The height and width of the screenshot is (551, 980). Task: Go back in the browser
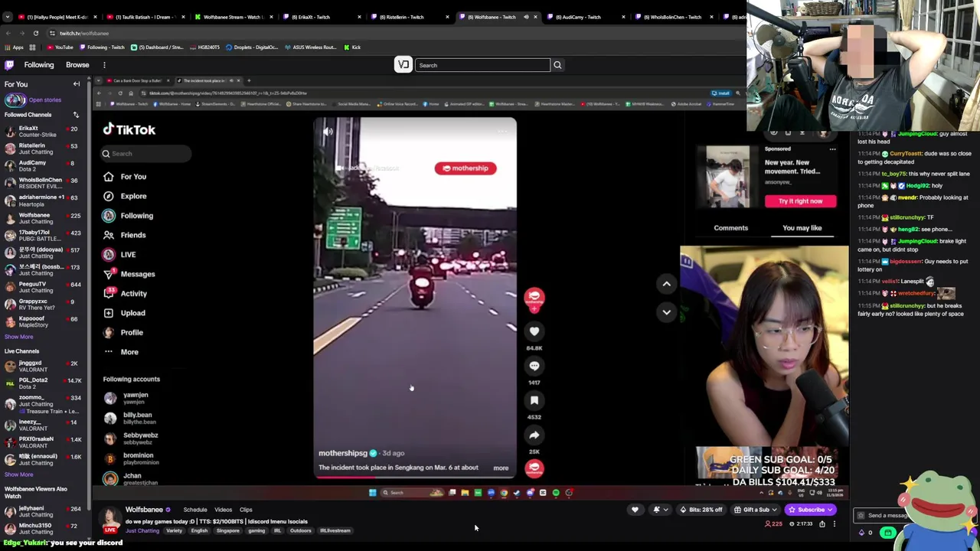(x=8, y=33)
